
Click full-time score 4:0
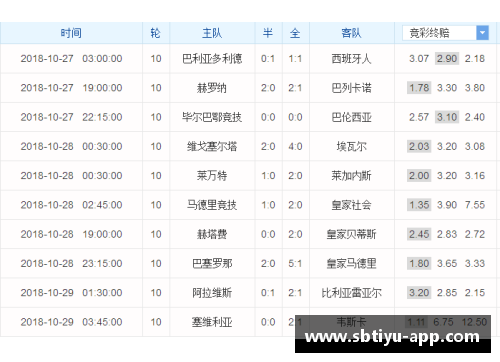click(x=295, y=146)
